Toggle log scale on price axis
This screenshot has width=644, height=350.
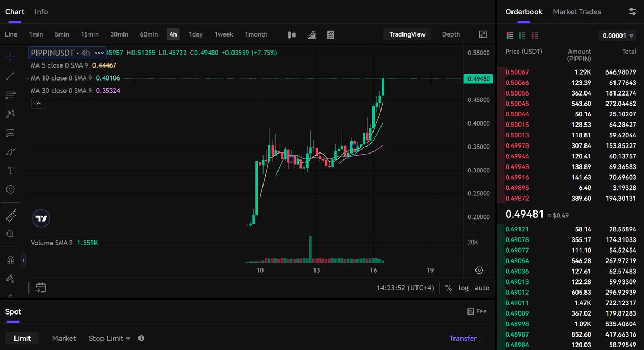pyautogui.click(x=463, y=288)
